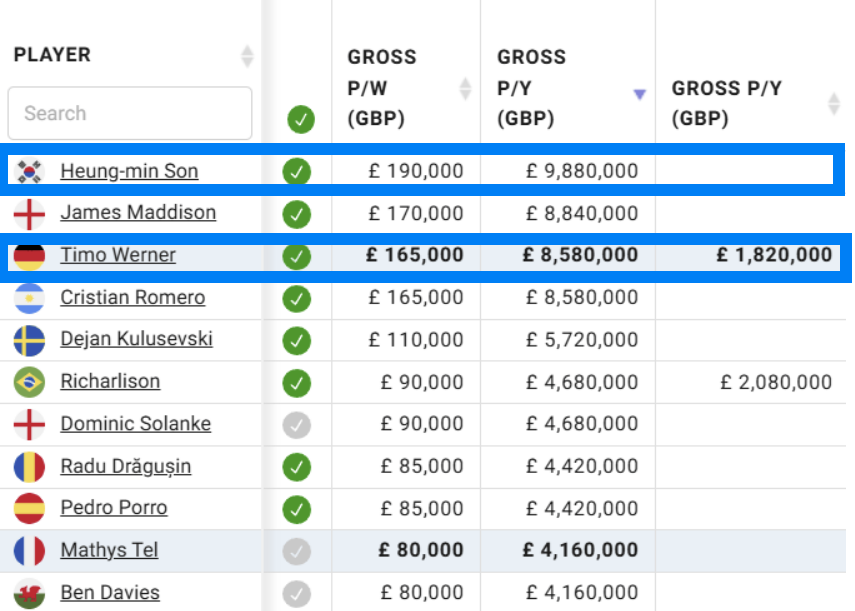Open Heung-min Son's player page
Viewport: 855px width, 611px height.
coord(129,171)
